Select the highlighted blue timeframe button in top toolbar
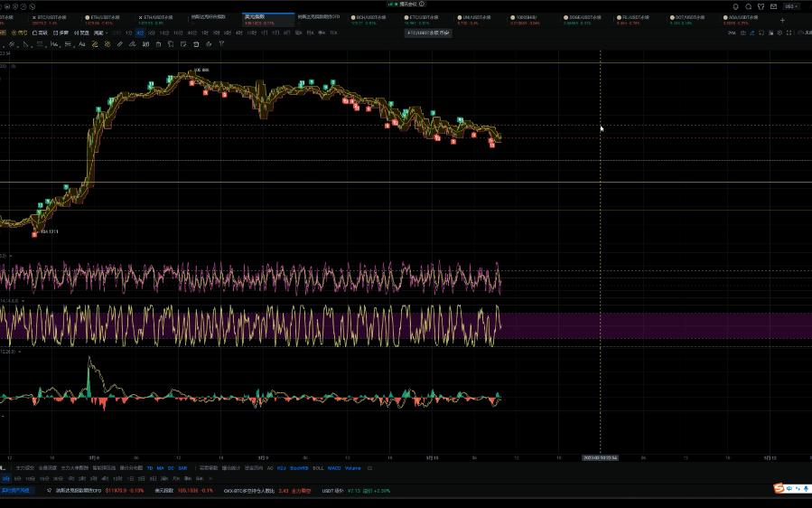Viewport: 812px width, 508px height. [x=140, y=33]
